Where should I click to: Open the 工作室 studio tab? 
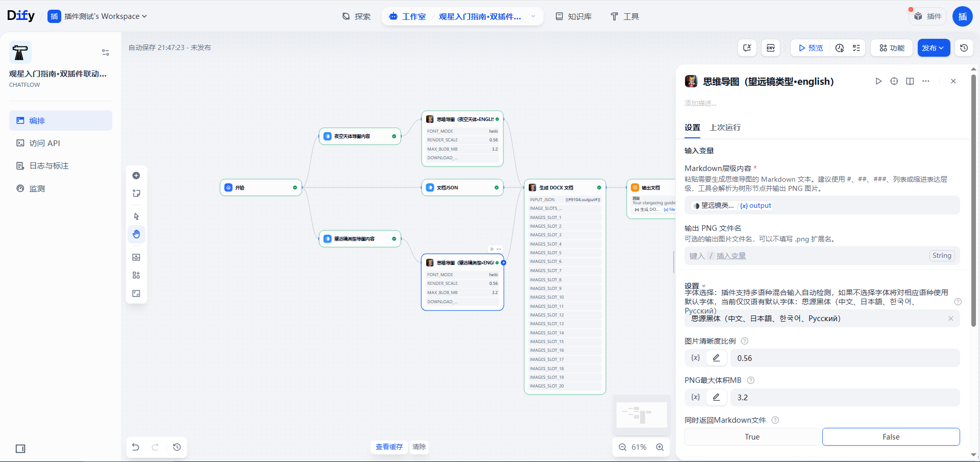[407, 16]
